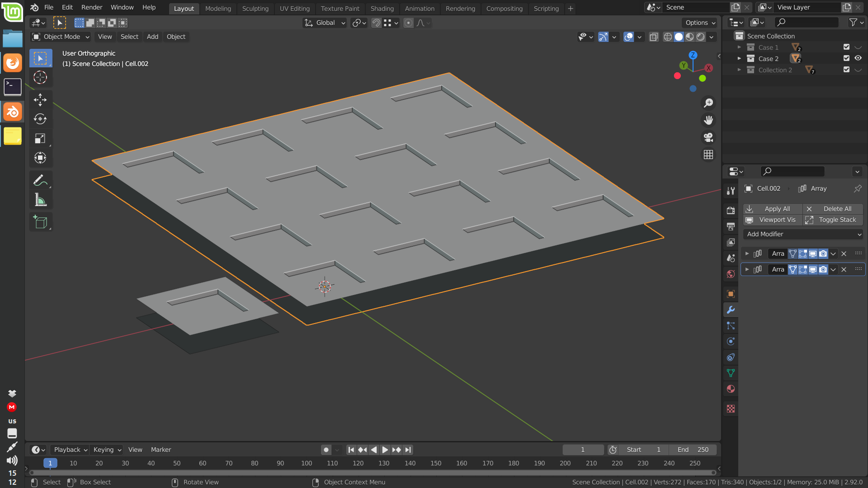Image resolution: width=868 pixels, height=488 pixels.
Task: Click the outliner search field
Action: [807, 22]
